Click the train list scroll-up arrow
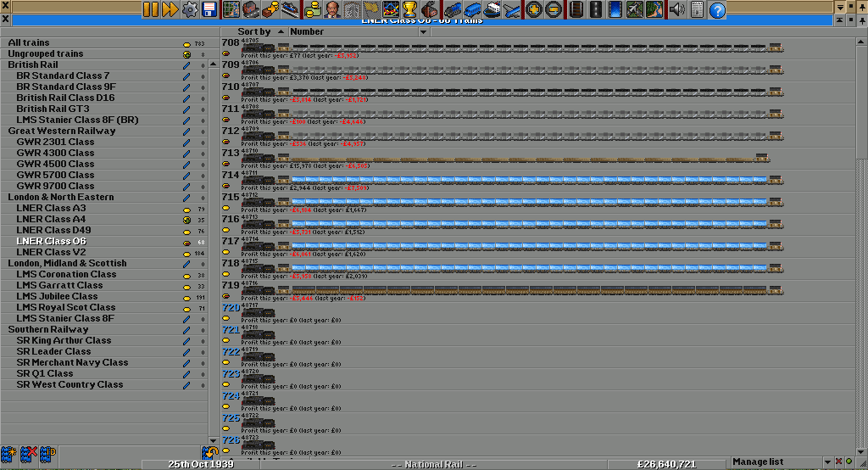The width and height of the screenshot is (868, 470). pyautogui.click(x=861, y=42)
